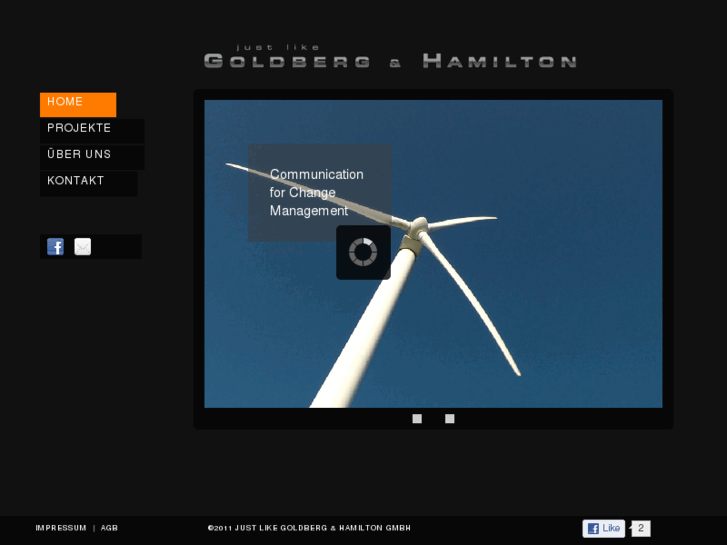The width and height of the screenshot is (727, 545).
Task: Open the AGB footer link
Action: 109,528
